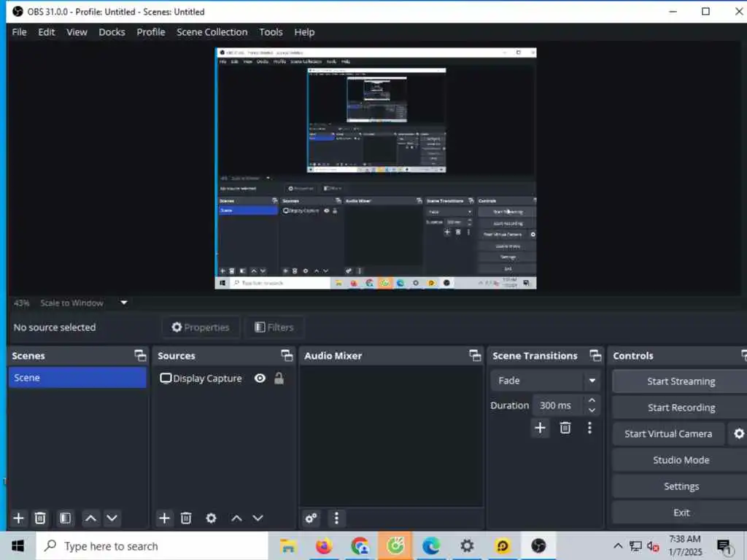Open the Edit menu
This screenshot has height=560, width=747.
point(47,32)
